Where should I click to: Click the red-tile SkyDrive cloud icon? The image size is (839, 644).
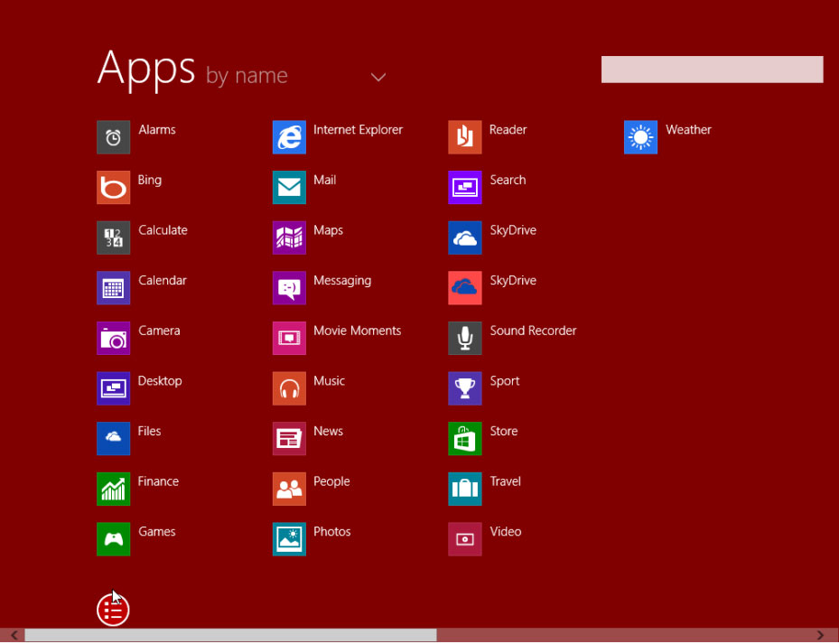pos(465,288)
